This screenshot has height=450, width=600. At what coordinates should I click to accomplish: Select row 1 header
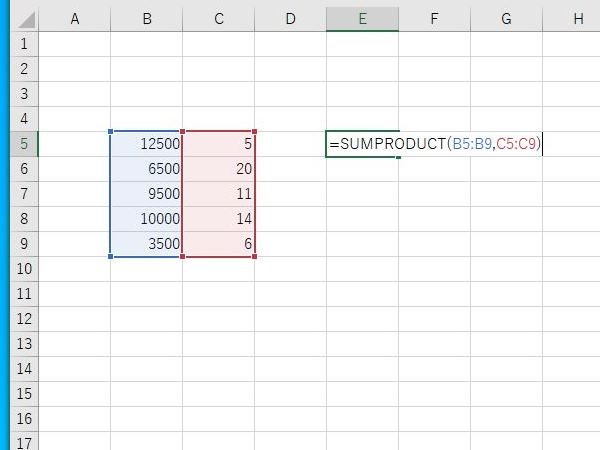click(24, 44)
